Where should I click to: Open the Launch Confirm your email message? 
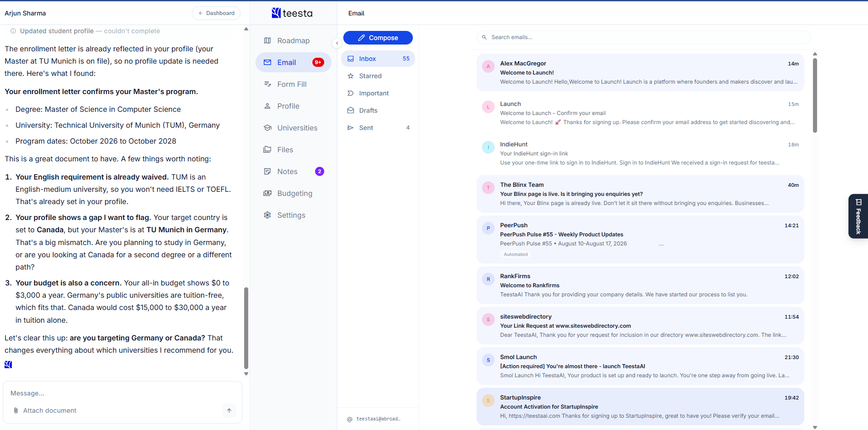[640, 113]
